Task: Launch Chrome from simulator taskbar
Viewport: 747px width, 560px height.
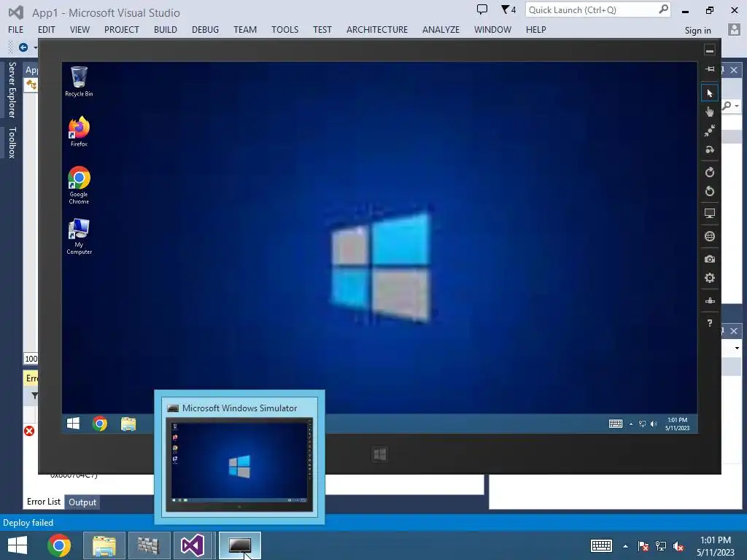Action: click(x=99, y=424)
